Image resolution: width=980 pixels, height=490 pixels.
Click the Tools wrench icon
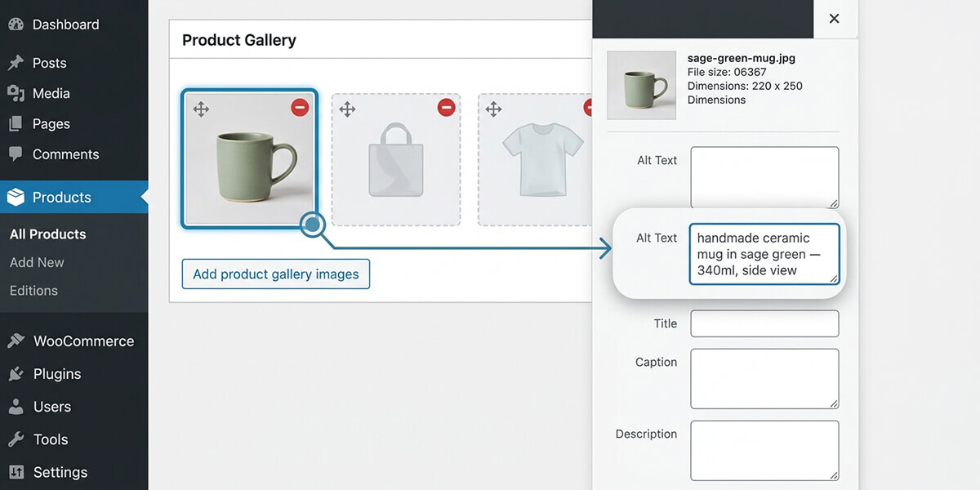click(16, 439)
